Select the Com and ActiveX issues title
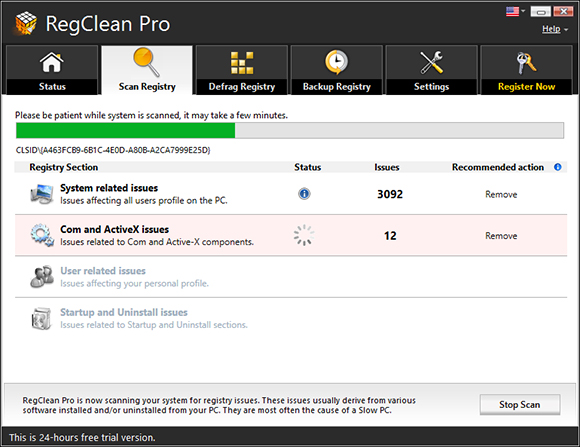 [x=115, y=229]
